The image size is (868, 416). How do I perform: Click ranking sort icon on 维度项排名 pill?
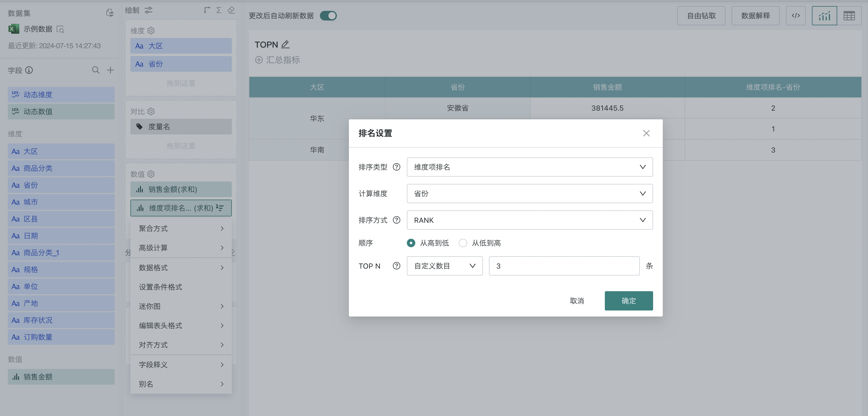(220, 208)
